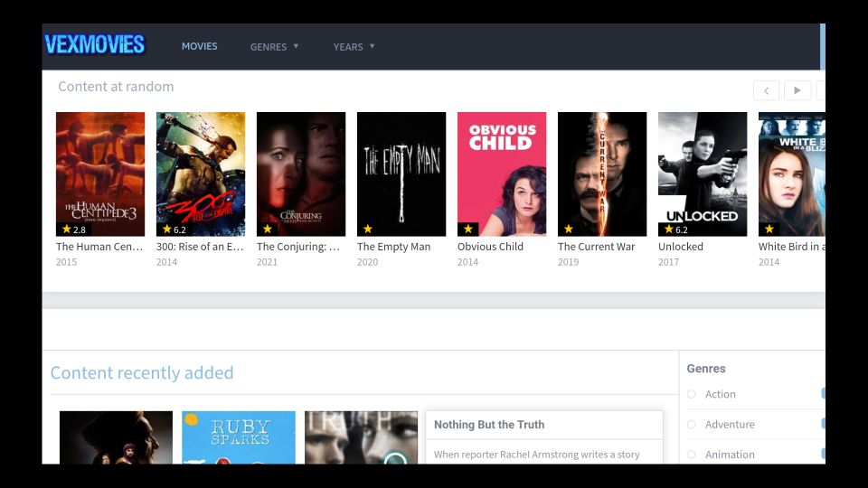Click the Genres sidebar heading
Viewport: 868px width, 488px height.
(706, 369)
